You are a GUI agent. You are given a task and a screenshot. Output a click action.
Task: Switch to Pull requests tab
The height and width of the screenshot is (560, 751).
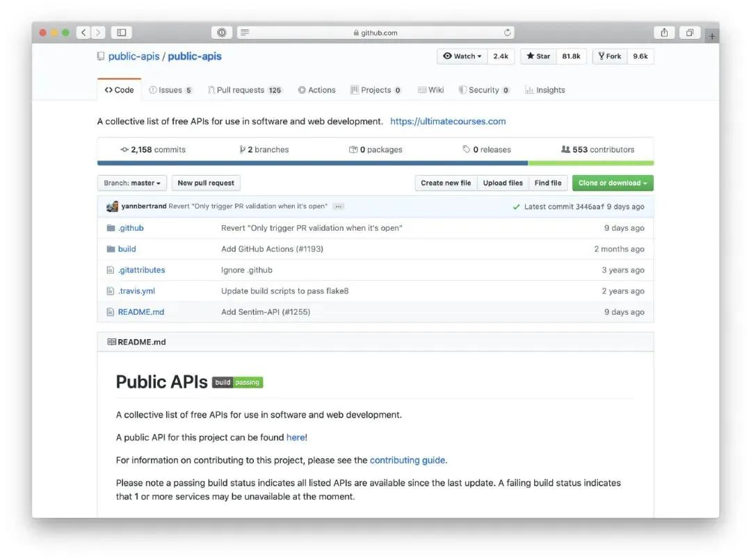[x=245, y=90]
